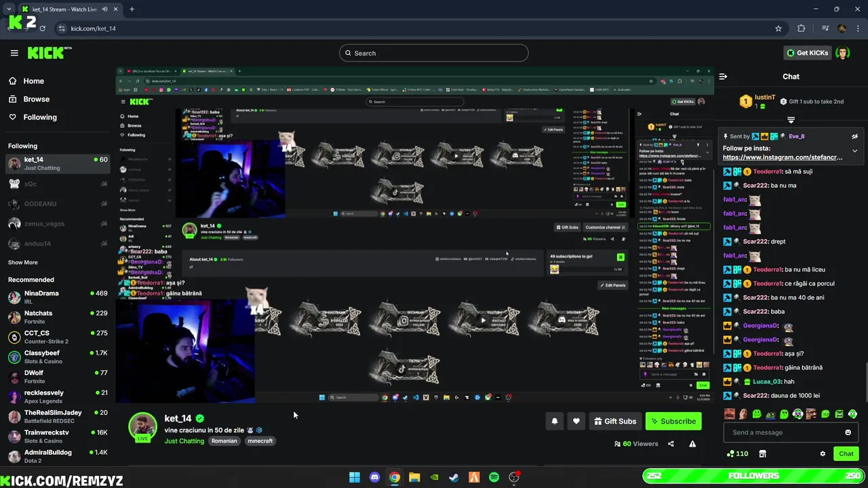Mute the ket_14 Stream browser tab
Viewport: 868px width, 488px height.
point(104,9)
